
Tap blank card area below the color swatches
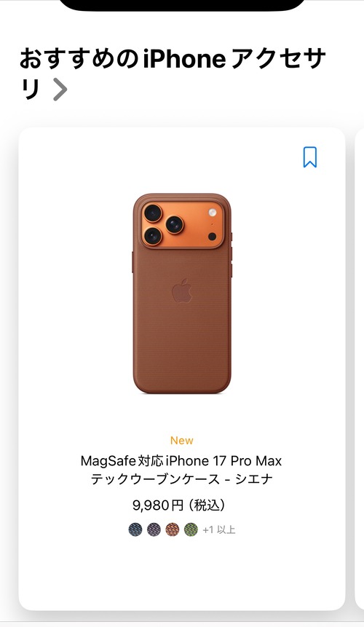click(182, 572)
